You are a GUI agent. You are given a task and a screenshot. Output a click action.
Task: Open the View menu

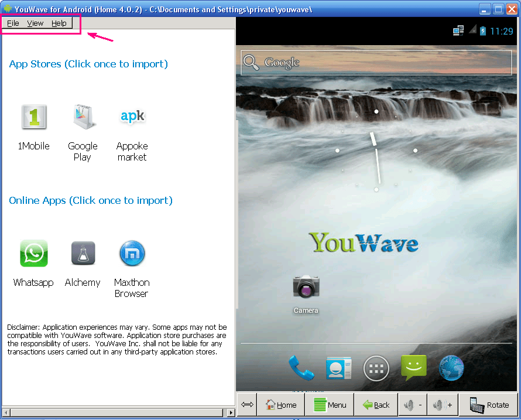click(x=35, y=23)
